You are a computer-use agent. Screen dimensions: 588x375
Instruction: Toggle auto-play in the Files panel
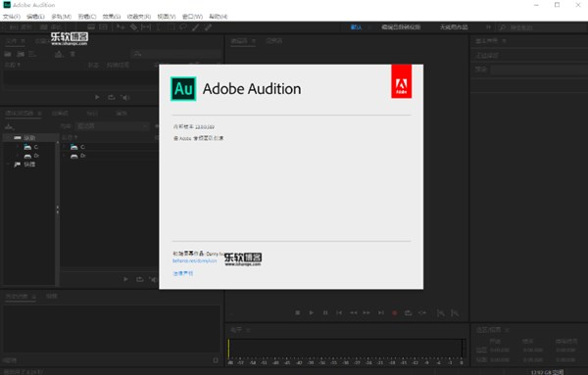tap(125, 97)
